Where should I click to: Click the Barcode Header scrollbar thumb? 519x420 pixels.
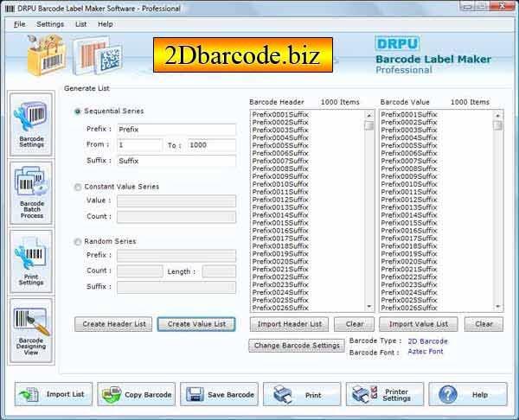[x=369, y=125]
